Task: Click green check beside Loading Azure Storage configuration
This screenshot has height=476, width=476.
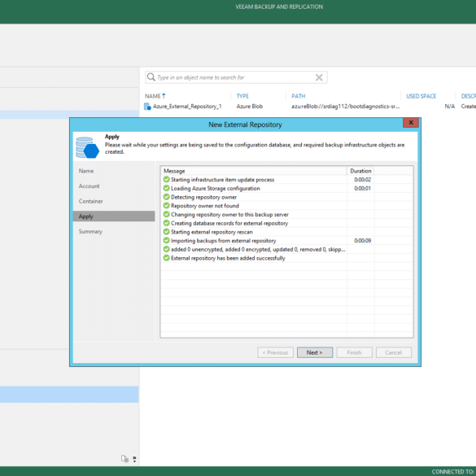Action: [166, 188]
